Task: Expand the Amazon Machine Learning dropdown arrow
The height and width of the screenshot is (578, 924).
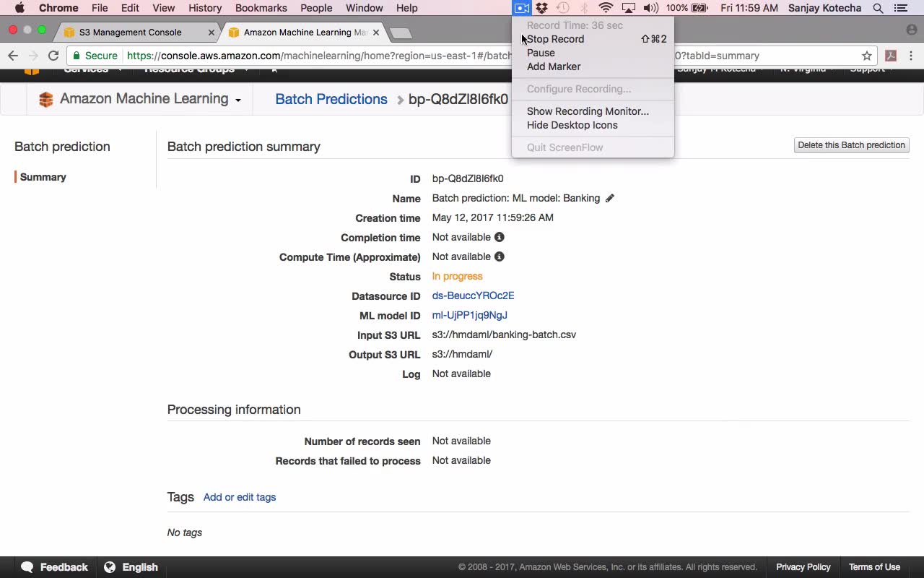Action: pos(237,100)
